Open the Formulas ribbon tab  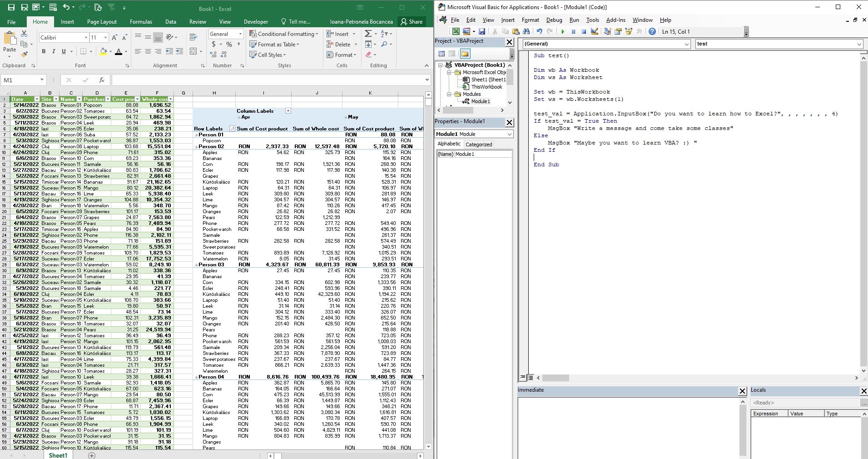point(141,22)
